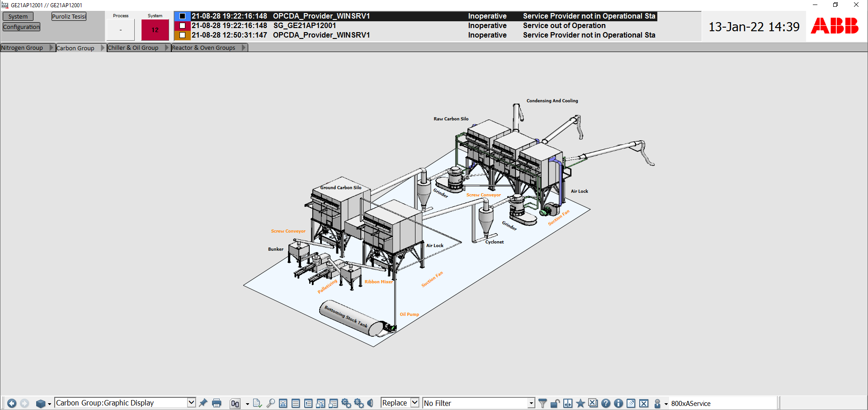Click the pin display icon
This screenshot has height=410, width=868.
pyautogui.click(x=203, y=403)
